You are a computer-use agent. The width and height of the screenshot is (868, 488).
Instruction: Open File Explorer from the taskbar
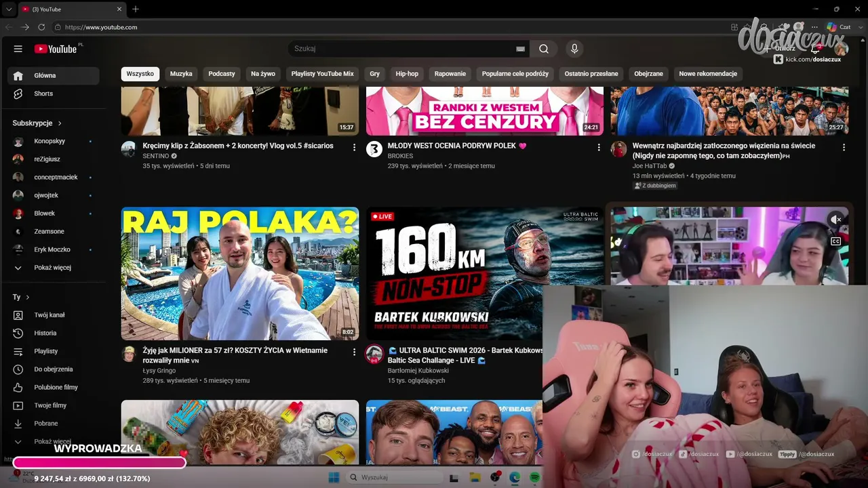click(x=475, y=478)
